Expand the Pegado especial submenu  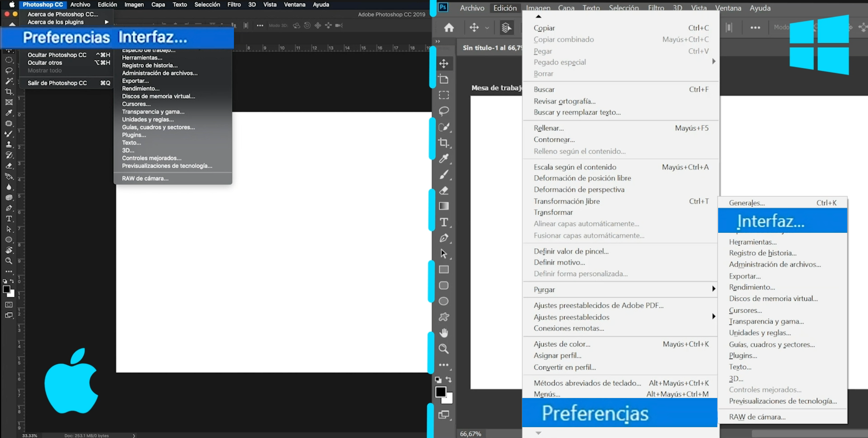714,62
